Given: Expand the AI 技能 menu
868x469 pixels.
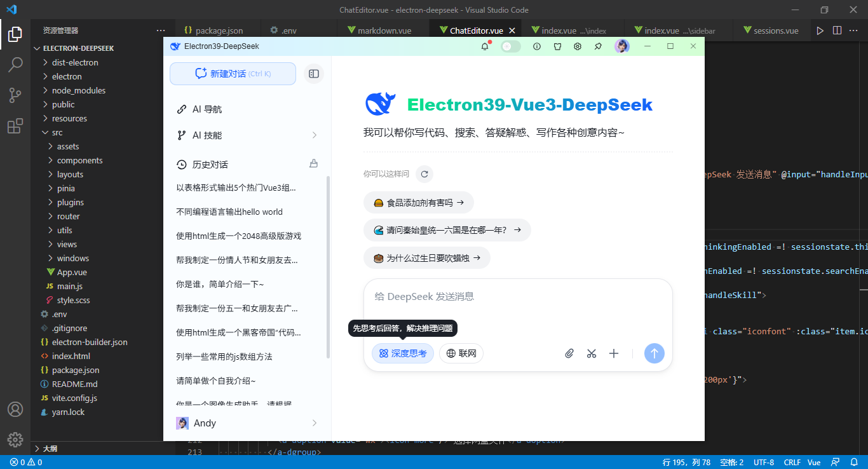Looking at the screenshot, I should 247,135.
